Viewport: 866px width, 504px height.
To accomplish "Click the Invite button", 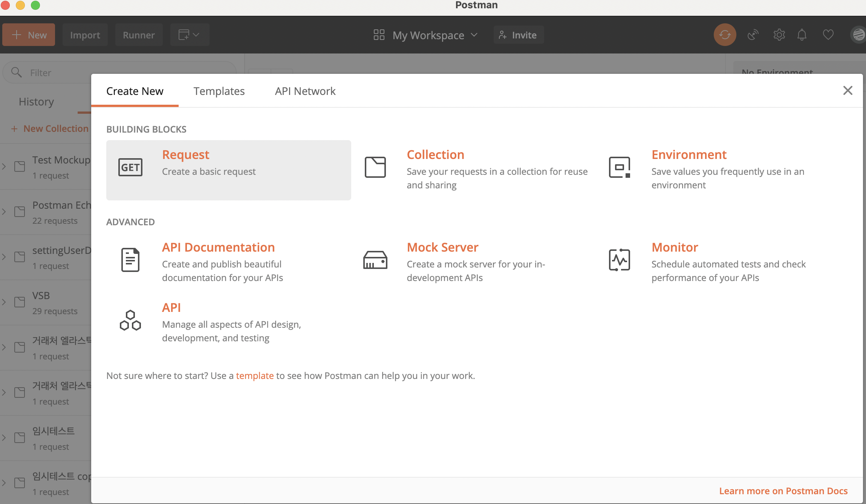I will click(x=518, y=35).
